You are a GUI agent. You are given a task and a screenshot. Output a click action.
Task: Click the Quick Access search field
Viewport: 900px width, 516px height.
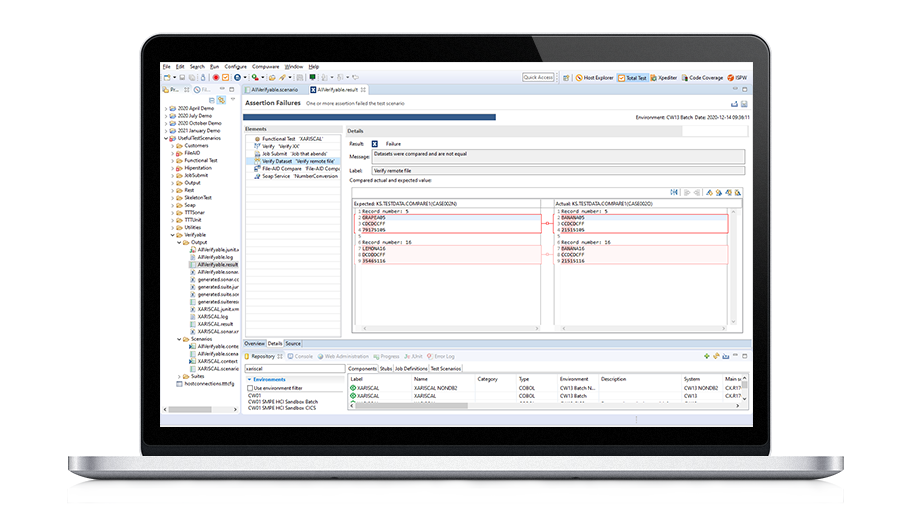click(x=538, y=77)
